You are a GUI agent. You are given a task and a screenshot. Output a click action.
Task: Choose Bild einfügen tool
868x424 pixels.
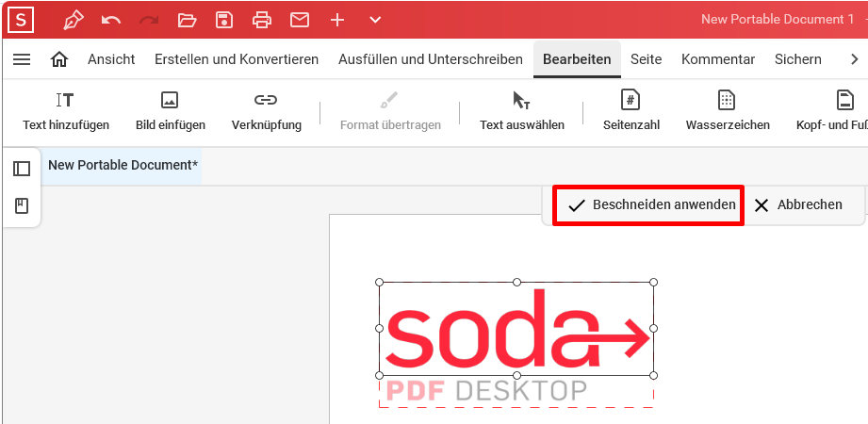click(170, 112)
